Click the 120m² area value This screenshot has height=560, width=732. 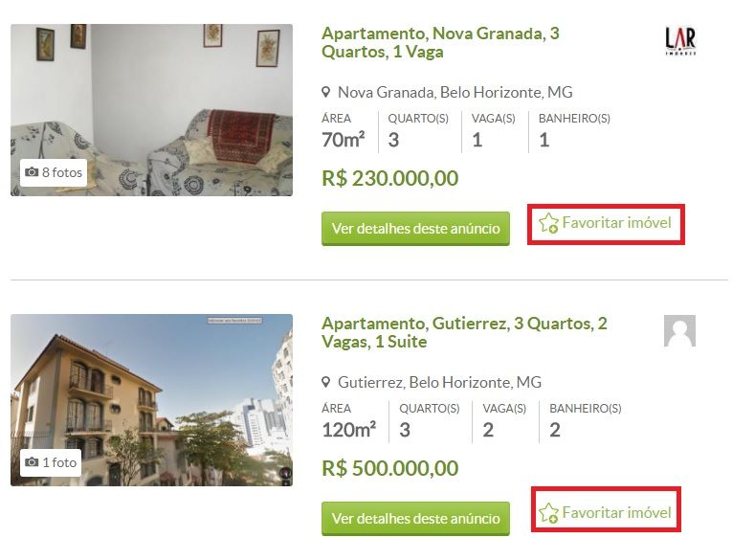tap(348, 430)
